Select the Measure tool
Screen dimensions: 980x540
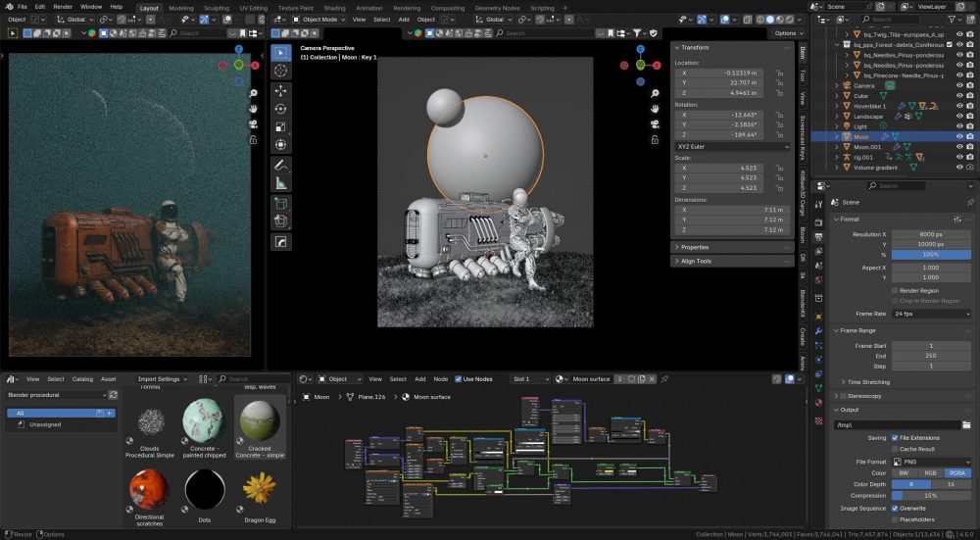tap(280, 183)
